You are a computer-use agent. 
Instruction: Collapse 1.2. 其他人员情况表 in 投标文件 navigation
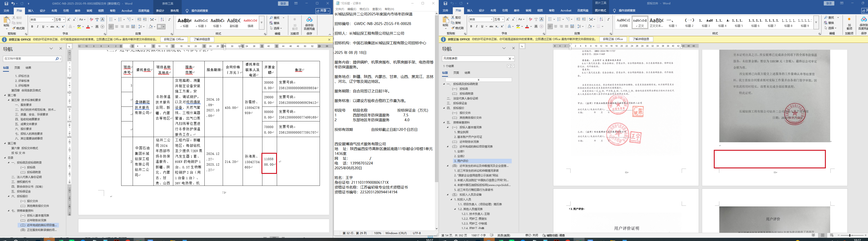coord(455,209)
